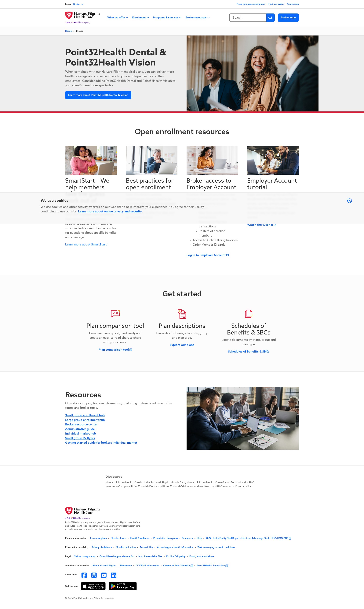Open the Individual market hub link
This screenshot has height=609, width=364.
[80, 434]
